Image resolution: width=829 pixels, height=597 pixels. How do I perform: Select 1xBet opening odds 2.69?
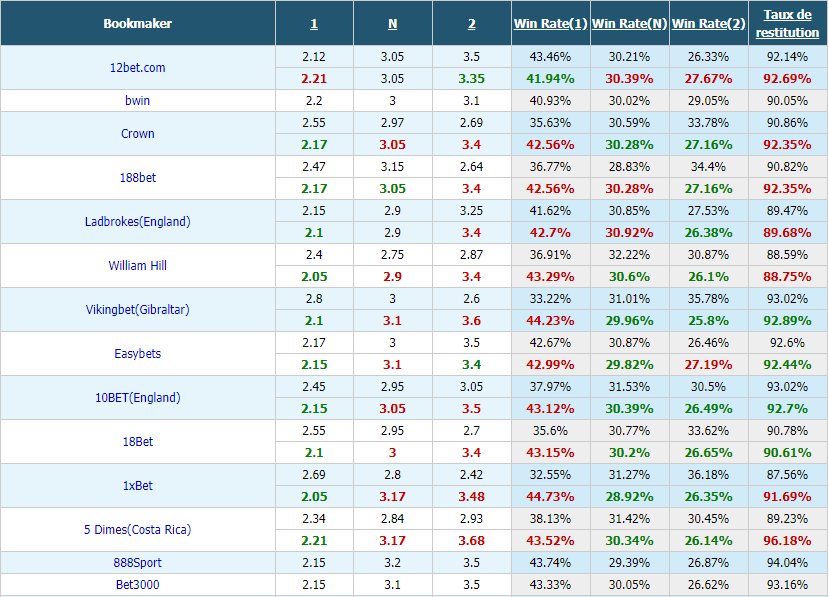pyautogui.click(x=314, y=474)
